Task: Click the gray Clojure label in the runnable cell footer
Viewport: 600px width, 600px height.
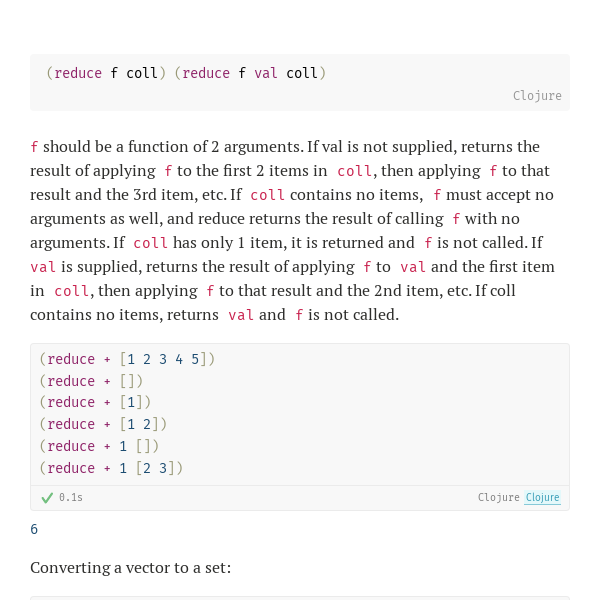Action: (499, 497)
